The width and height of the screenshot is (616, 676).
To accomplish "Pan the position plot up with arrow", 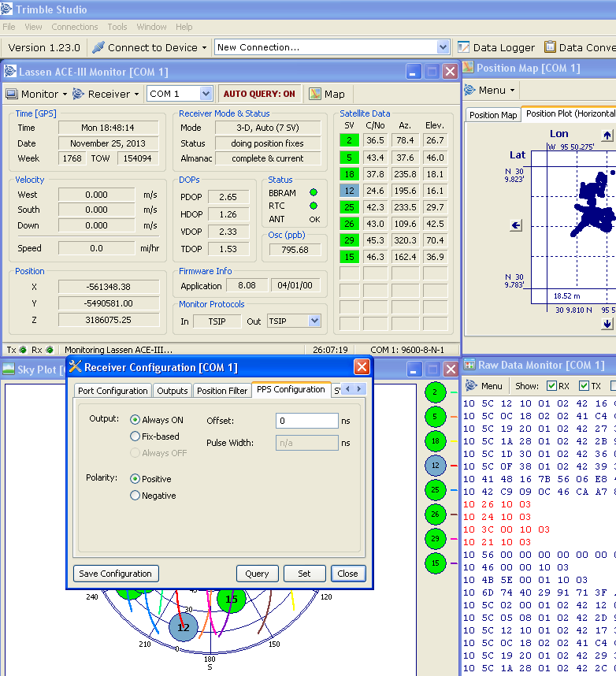I will click(607, 136).
